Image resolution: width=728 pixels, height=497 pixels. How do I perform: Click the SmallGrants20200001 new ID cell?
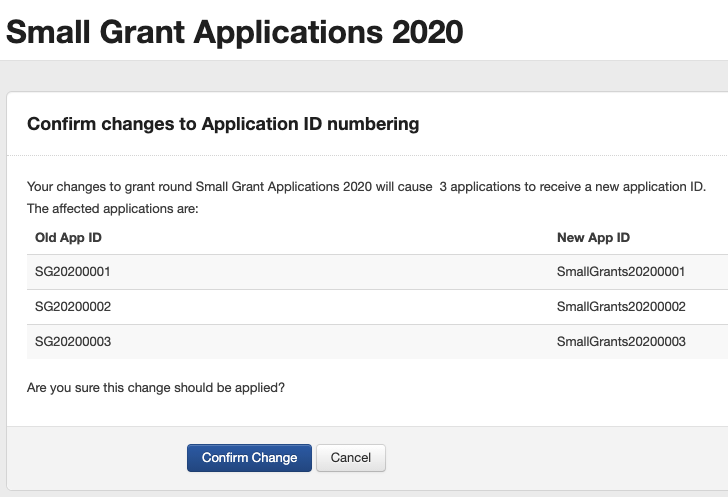coord(620,272)
